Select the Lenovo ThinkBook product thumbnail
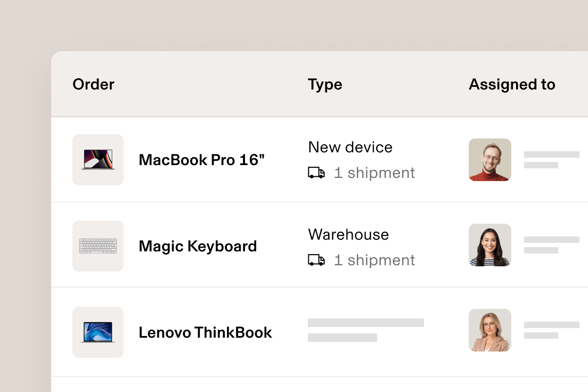The height and width of the screenshot is (392, 588). 98,332
